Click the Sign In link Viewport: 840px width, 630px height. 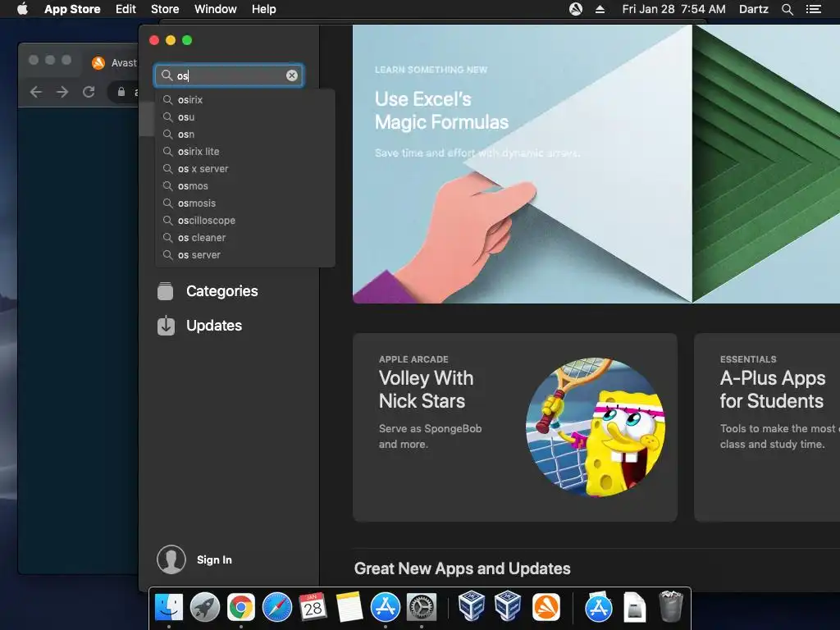214,559
